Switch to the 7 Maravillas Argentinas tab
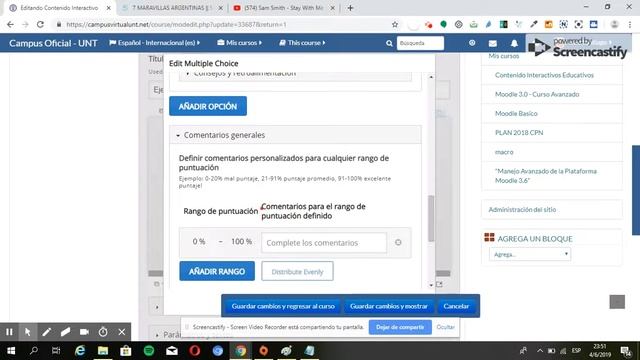This screenshot has width=640, height=360. (172, 8)
